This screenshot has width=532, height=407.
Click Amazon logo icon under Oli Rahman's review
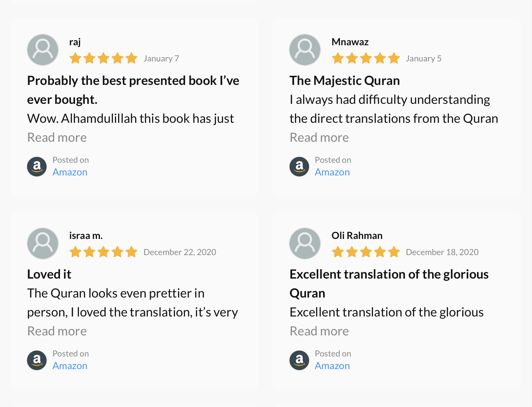[299, 360]
